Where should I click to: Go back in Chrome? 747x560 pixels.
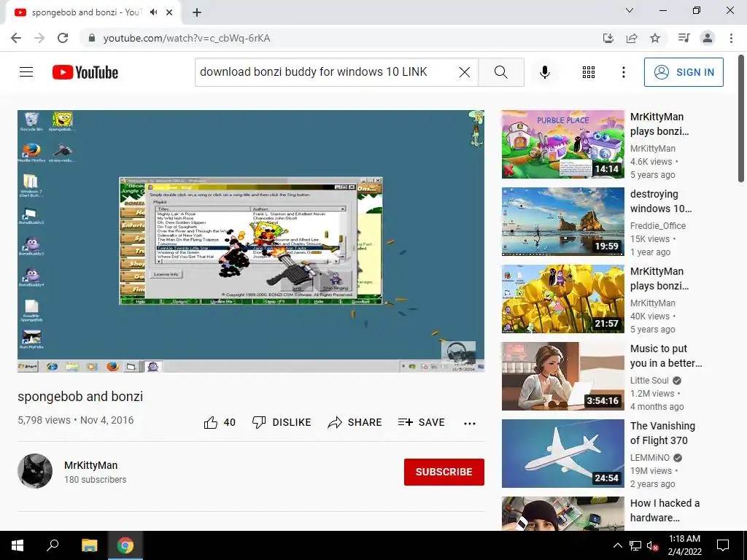[16, 38]
